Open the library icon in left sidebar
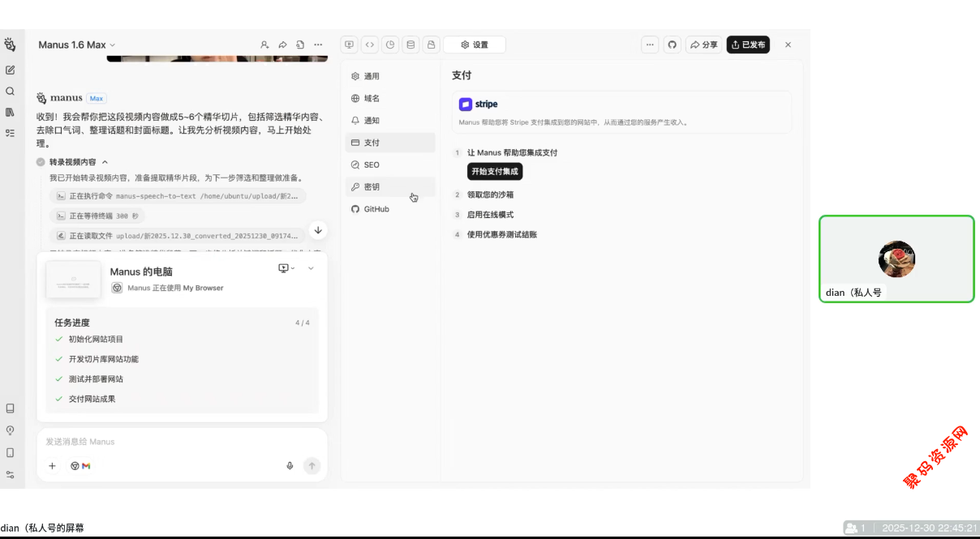 coord(11,113)
